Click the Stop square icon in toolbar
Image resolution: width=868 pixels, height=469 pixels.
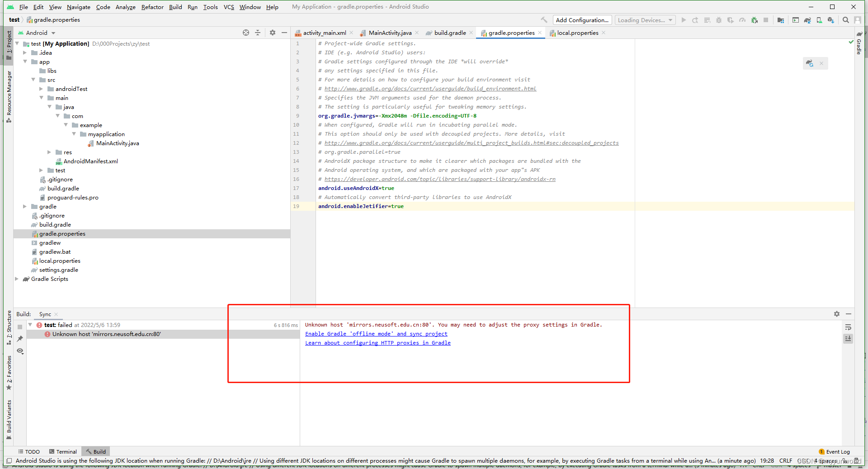(x=766, y=20)
